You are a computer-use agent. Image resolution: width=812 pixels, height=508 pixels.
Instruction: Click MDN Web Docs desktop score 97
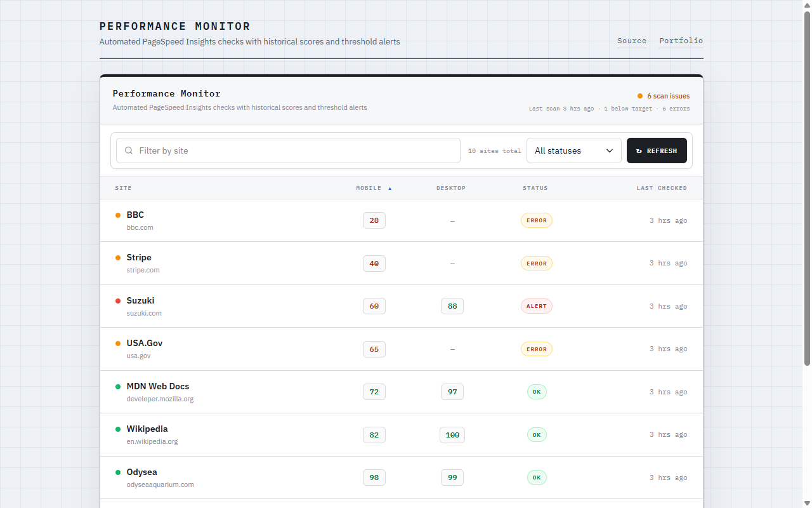452,392
